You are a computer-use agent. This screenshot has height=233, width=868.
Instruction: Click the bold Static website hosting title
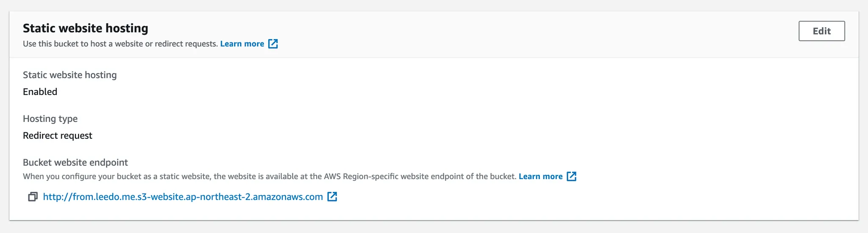pos(85,28)
